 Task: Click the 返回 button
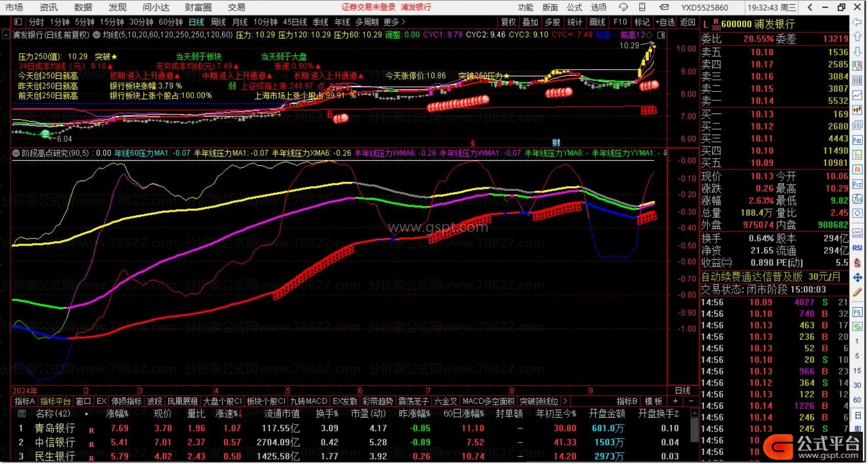point(687,22)
